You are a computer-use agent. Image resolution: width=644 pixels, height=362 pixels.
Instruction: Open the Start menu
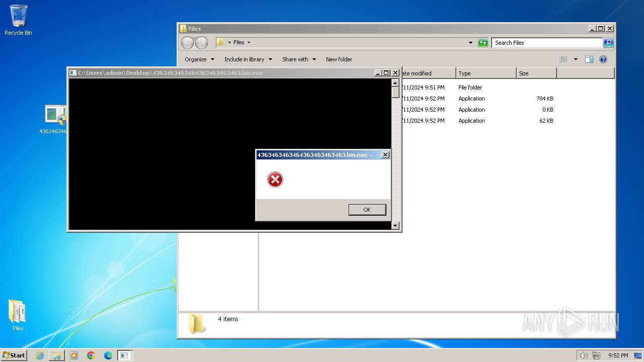[x=14, y=355]
